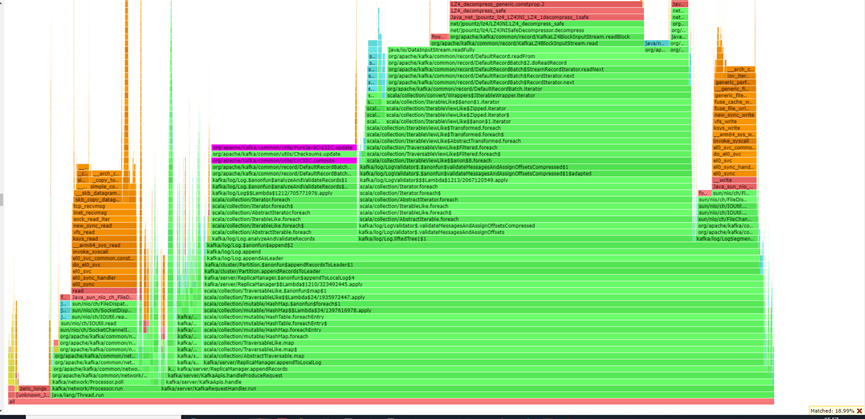Select kafka/network/Processor.run frame
The width and height of the screenshot is (865, 419).
(105, 389)
